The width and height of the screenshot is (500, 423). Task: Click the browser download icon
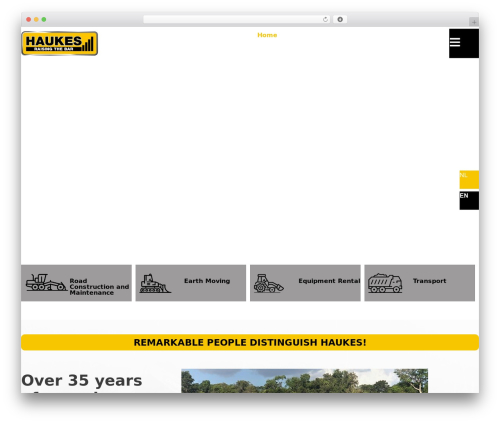[x=340, y=19]
